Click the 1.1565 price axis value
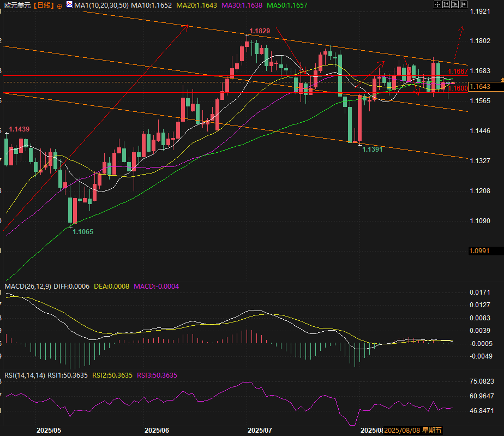This screenshot has width=504, height=436. pyautogui.click(x=480, y=100)
